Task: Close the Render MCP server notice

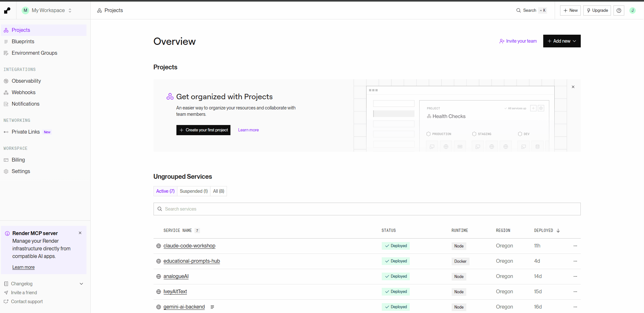Action: [80, 233]
